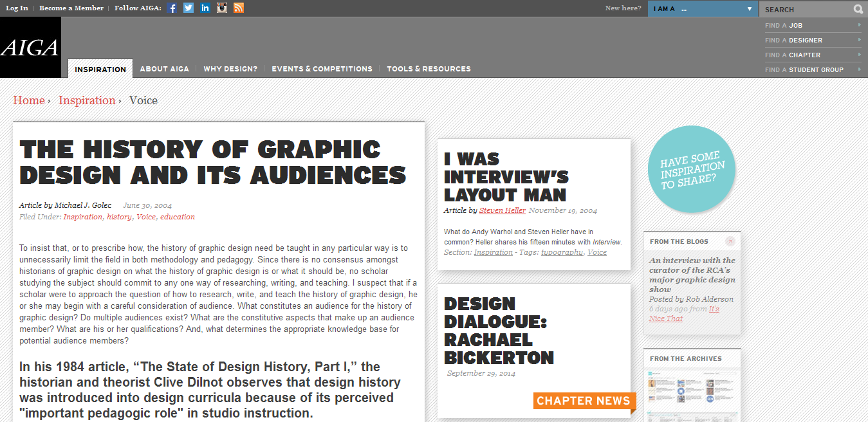This screenshot has width=868, height=422.
Task: Click 'Become a Member'
Action: [71, 8]
